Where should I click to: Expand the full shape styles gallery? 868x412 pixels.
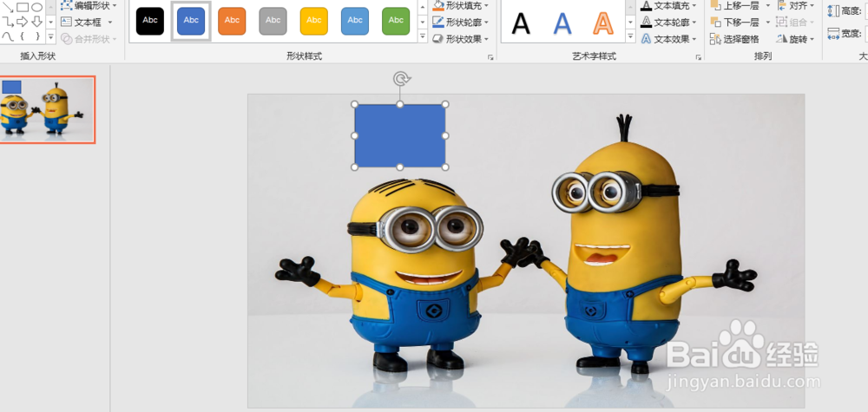tap(423, 36)
